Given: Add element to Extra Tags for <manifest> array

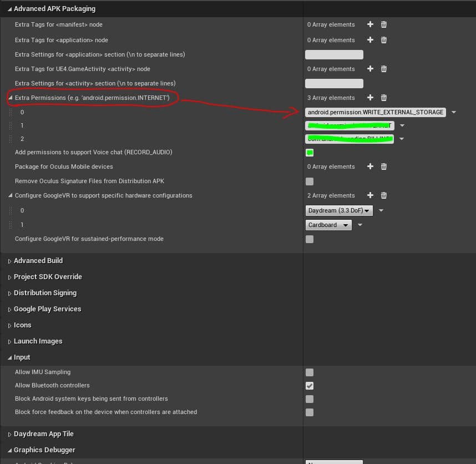Looking at the screenshot, I should click(370, 24).
